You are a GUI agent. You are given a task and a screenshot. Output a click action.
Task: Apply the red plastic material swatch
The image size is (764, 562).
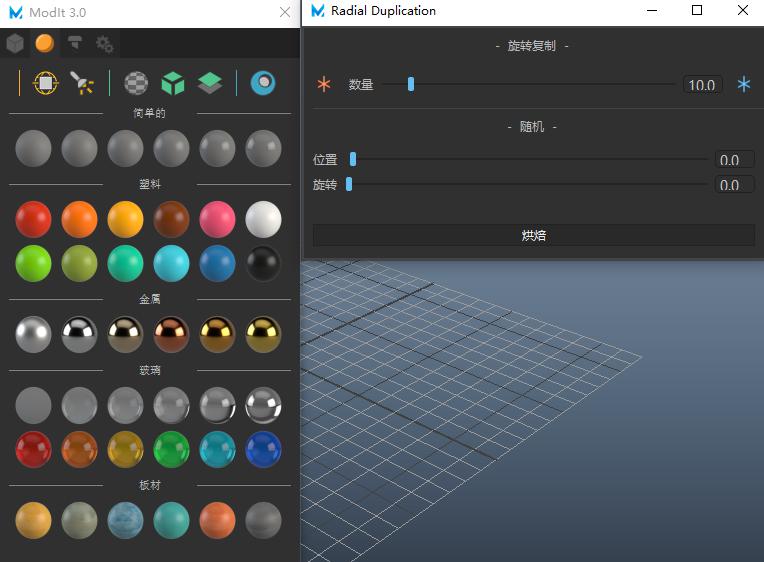point(34,219)
